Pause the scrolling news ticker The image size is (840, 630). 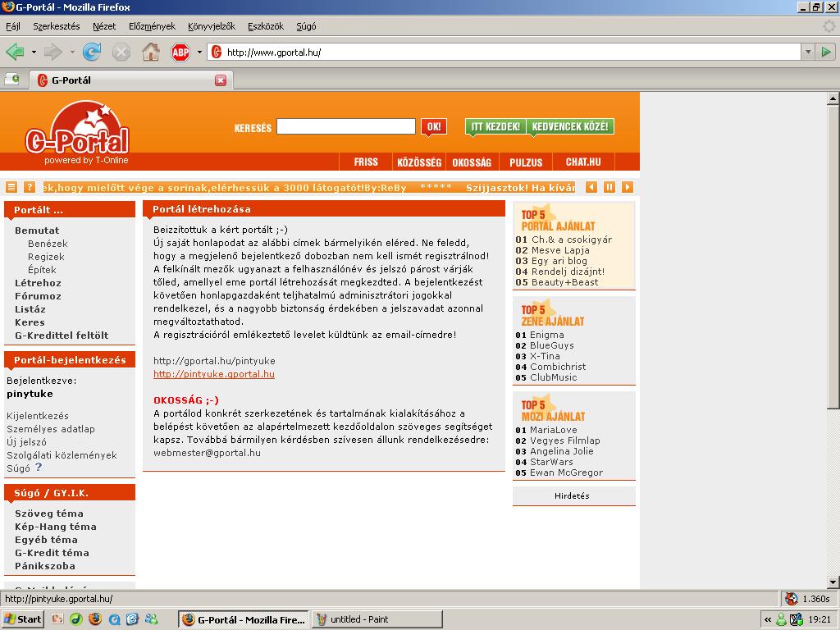pos(609,187)
